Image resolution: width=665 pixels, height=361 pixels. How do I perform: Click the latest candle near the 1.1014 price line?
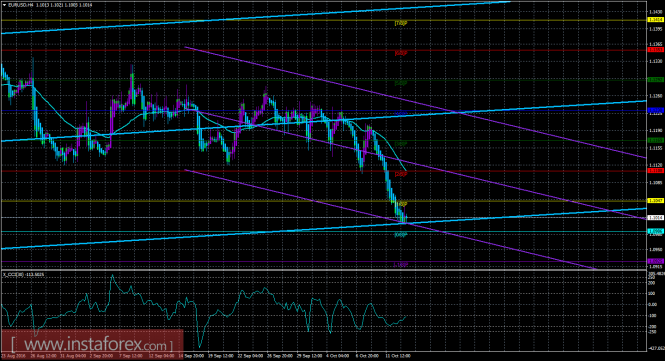(405, 218)
